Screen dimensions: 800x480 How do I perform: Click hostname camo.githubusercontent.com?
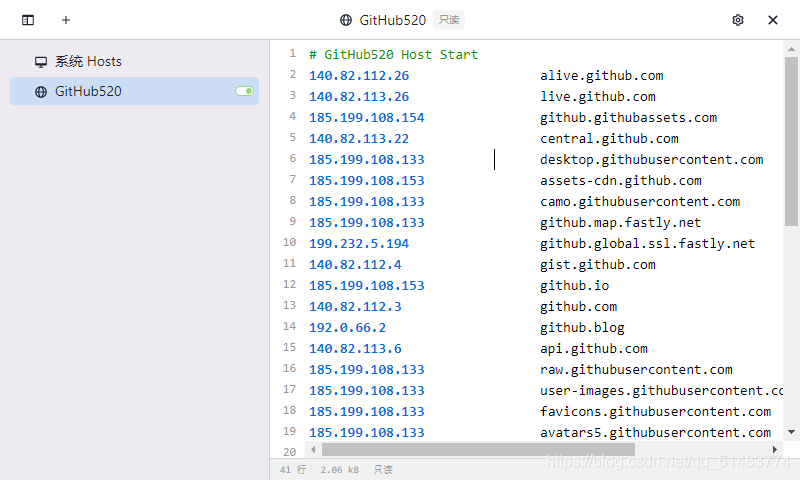[x=640, y=201]
